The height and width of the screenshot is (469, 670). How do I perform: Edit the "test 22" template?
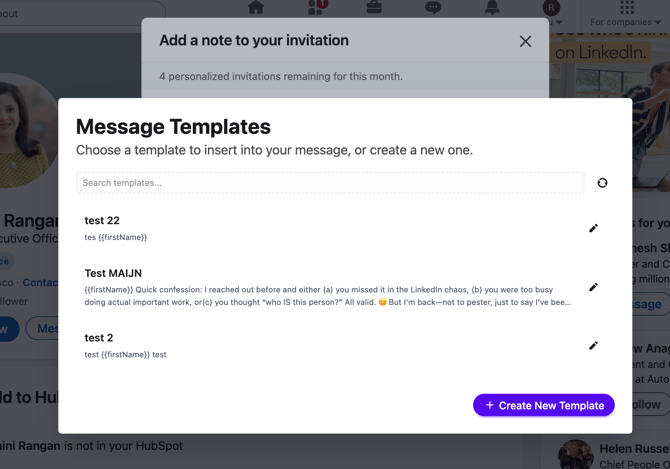[x=593, y=228]
